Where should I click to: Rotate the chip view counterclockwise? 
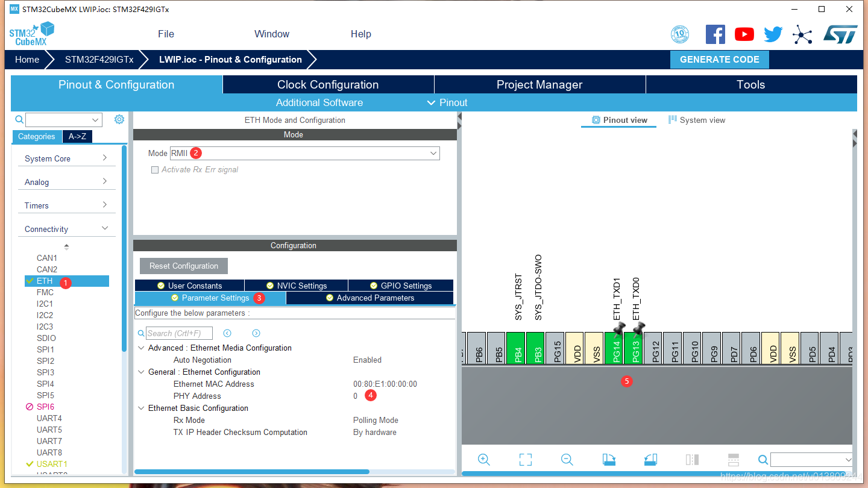(650, 460)
